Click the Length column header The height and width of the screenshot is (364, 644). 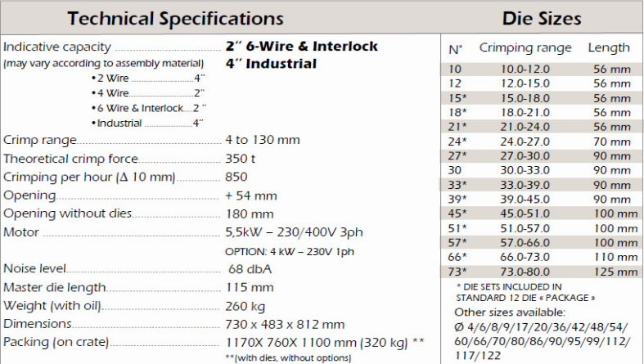coord(609,48)
